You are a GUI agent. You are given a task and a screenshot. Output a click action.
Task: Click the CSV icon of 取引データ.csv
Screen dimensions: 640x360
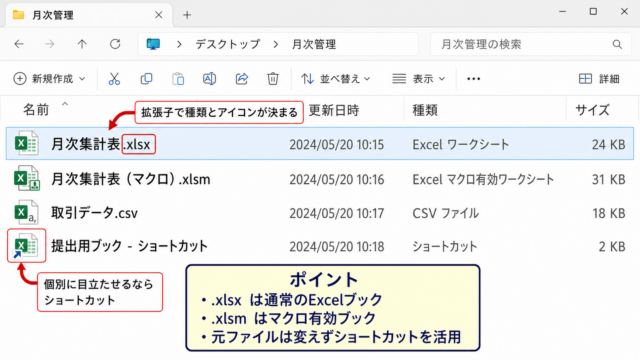26,212
